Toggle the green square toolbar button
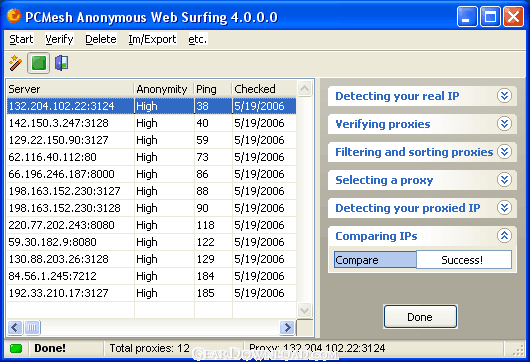This screenshot has height=362, width=530. coord(39,63)
